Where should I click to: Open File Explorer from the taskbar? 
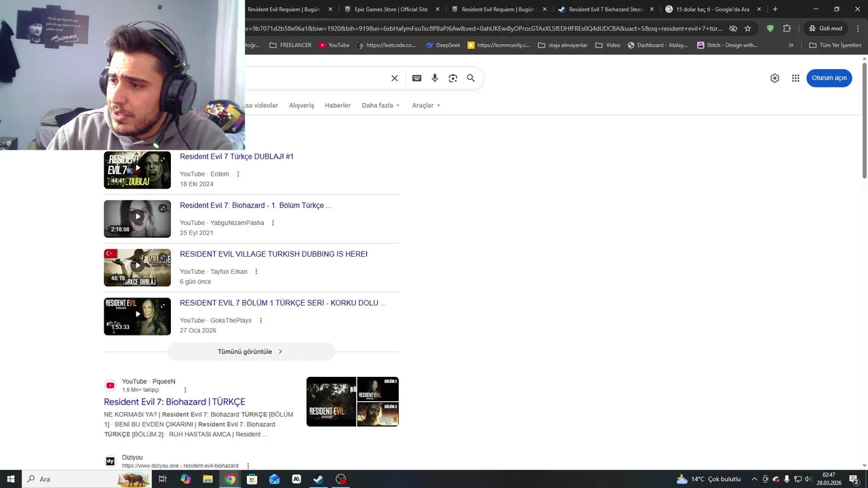(208, 479)
